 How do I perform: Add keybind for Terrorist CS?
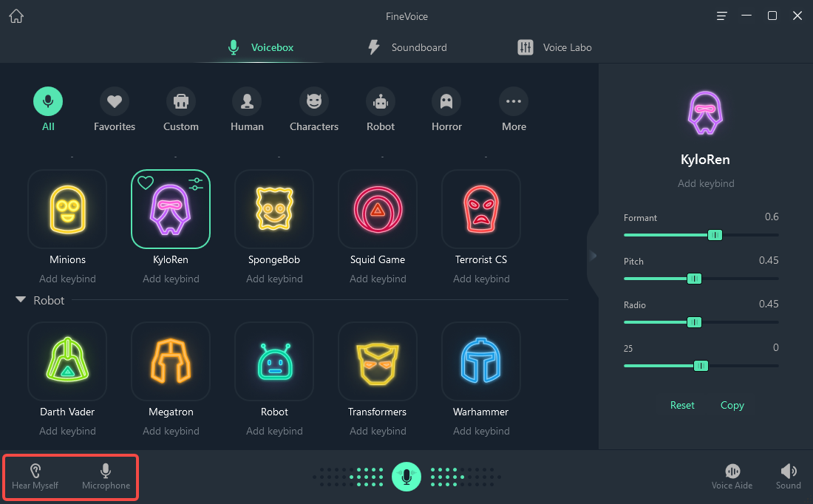pos(481,279)
